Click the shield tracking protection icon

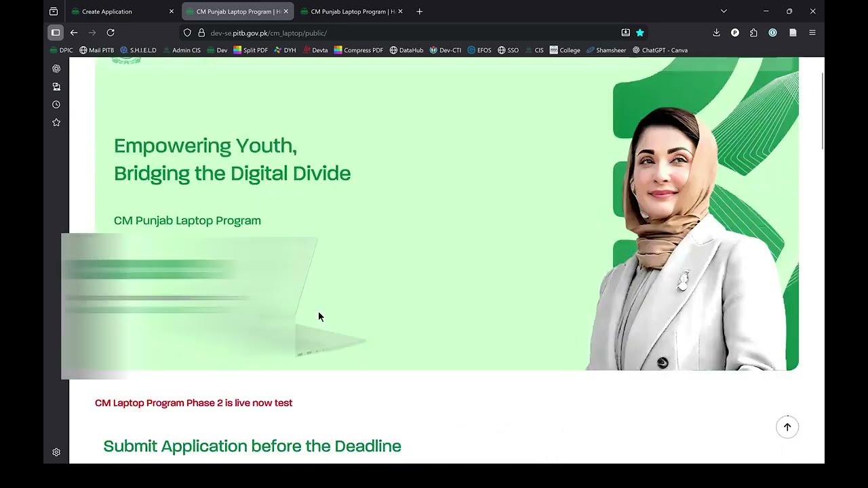click(188, 33)
